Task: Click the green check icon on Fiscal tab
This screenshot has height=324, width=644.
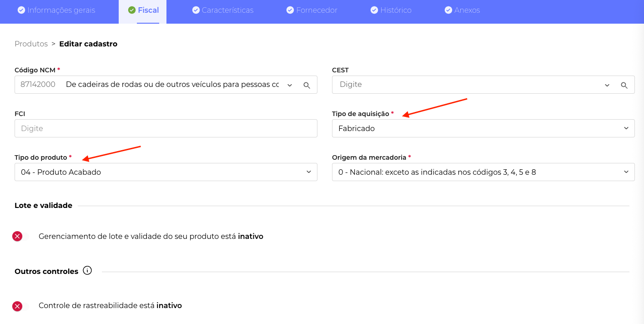Action: [x=132, y=10]
